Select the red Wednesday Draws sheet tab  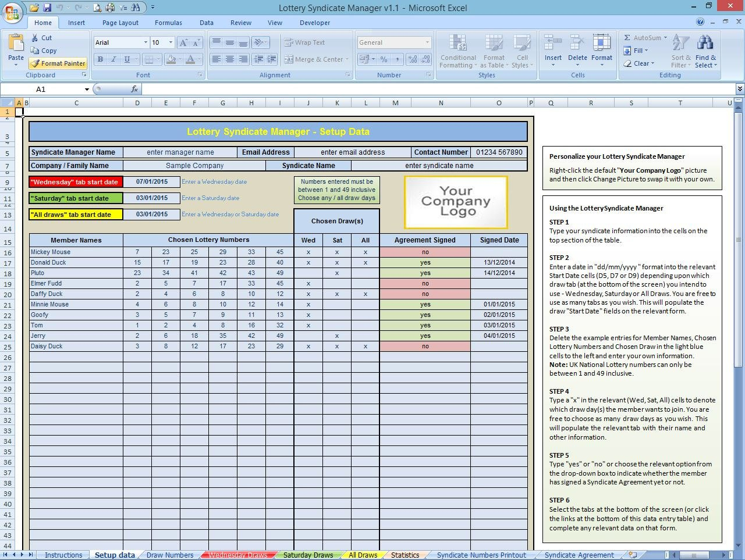pos(237,555)
